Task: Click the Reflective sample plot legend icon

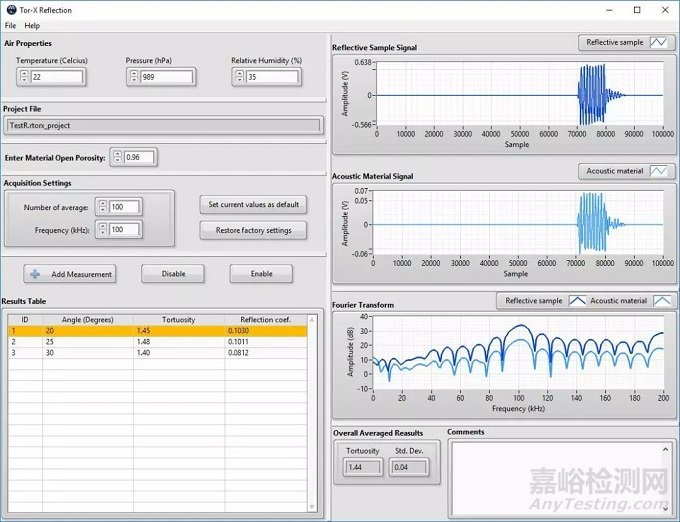Action: [659, 43]
